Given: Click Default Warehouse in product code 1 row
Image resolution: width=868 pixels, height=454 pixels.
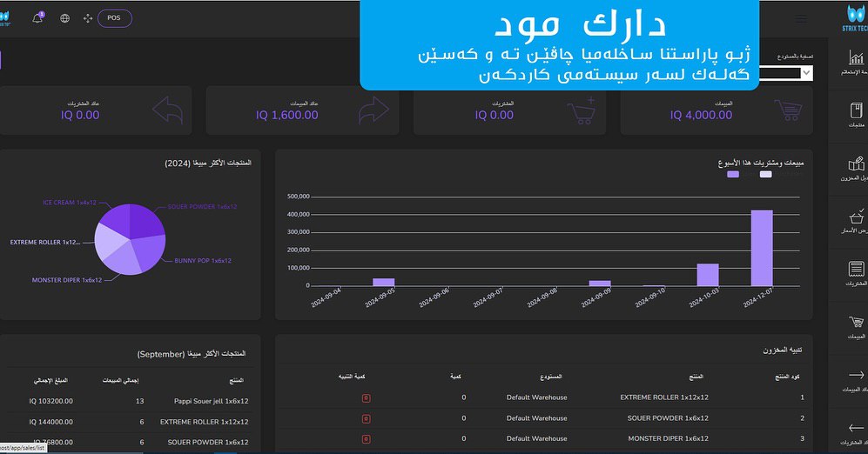Looking at the screenshot, I should [536, 397].
